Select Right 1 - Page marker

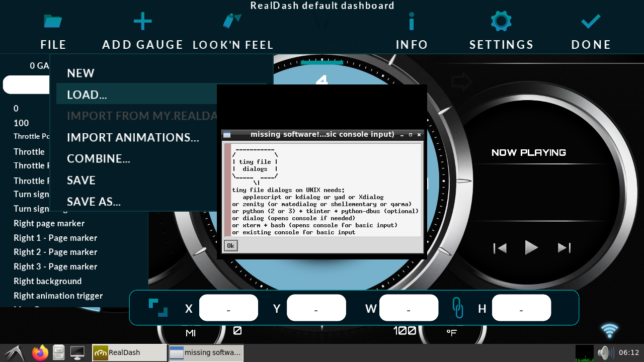coord(55,238)
